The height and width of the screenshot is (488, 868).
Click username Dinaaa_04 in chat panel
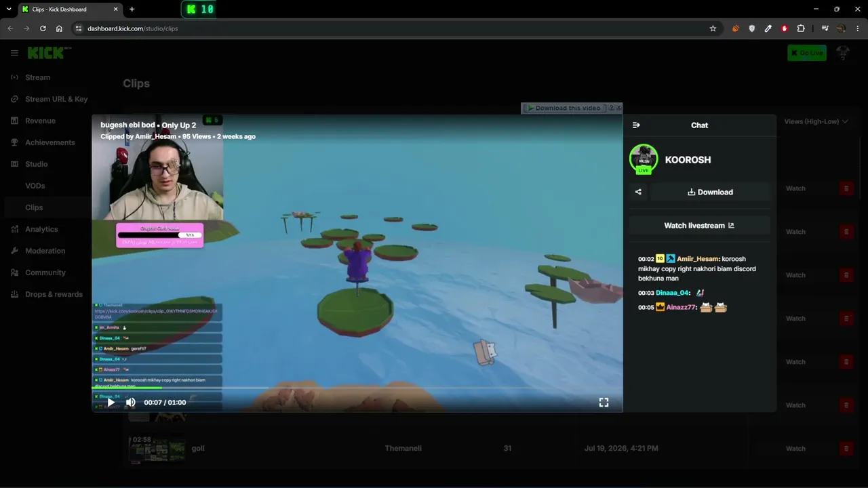[672, 293]
